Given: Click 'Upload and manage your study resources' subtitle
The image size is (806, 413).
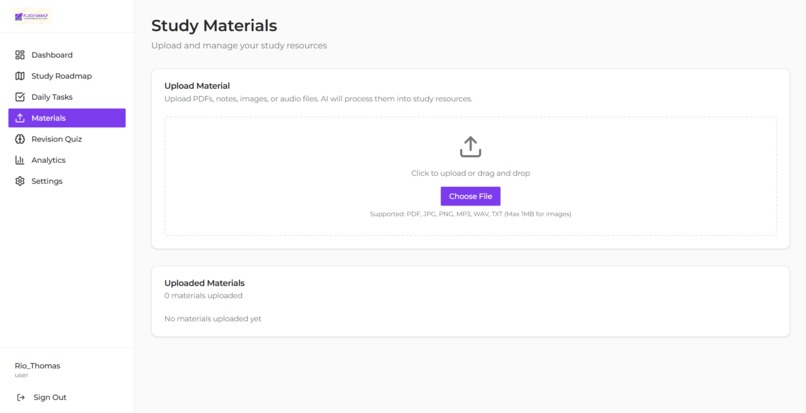Looking at the screenshot, I should pyautogui.click(x=239, y=46).
